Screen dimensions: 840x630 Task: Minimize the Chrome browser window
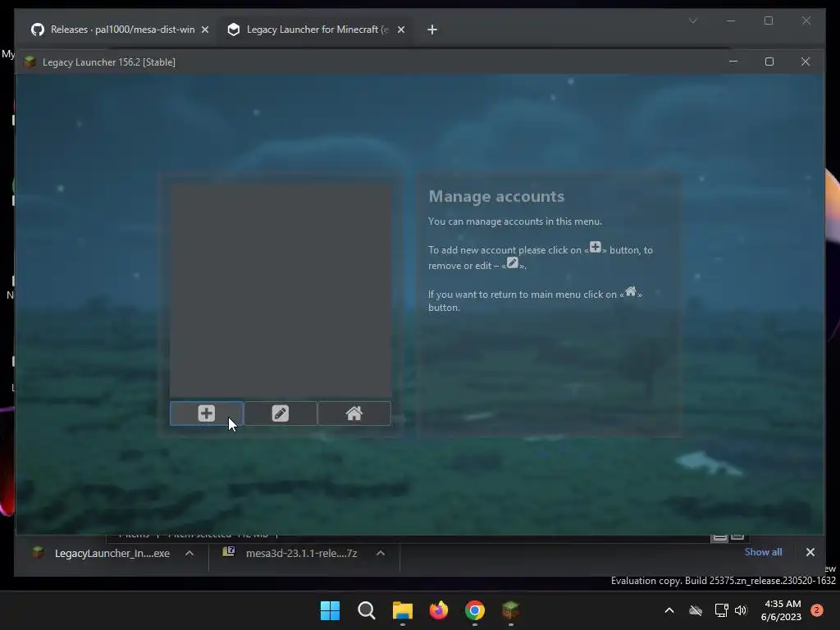click(x=731, y=21)
